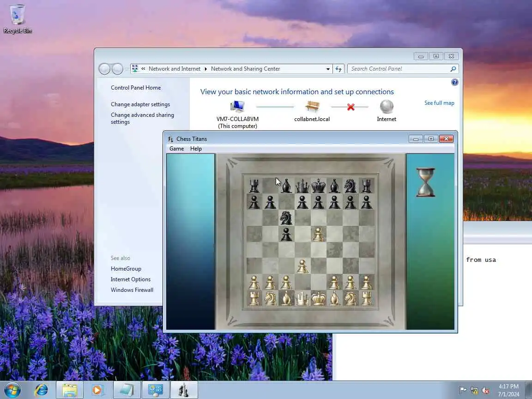
Task: Click the See full map link
Action: pyautogui.click(x=439, y=103)
